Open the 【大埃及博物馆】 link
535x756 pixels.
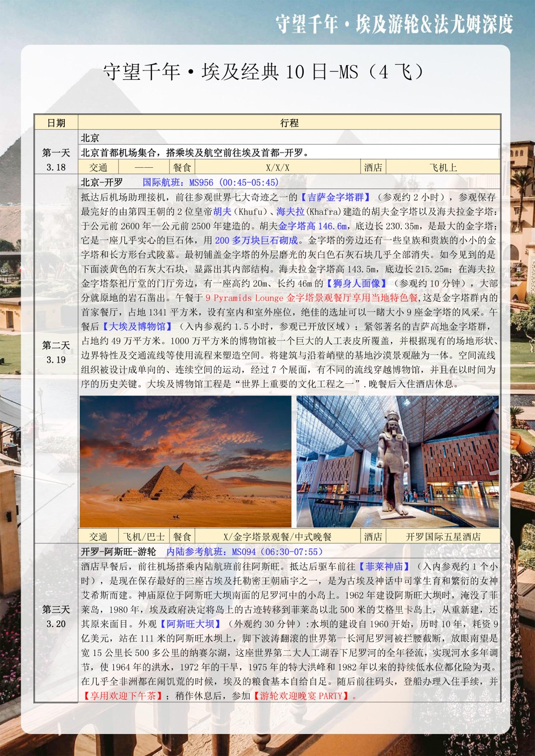click(x=137, y=326)
